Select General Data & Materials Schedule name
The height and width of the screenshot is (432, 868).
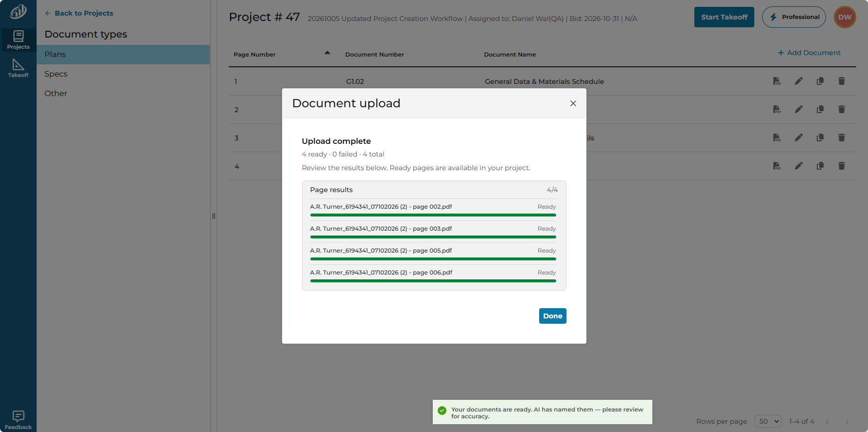pos(544,81)
